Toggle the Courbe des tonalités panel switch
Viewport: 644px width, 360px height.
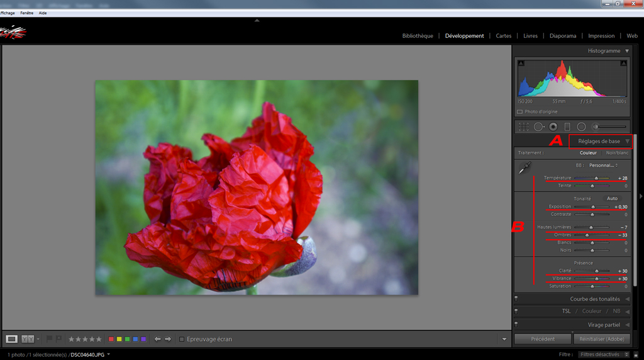[516, 299]
